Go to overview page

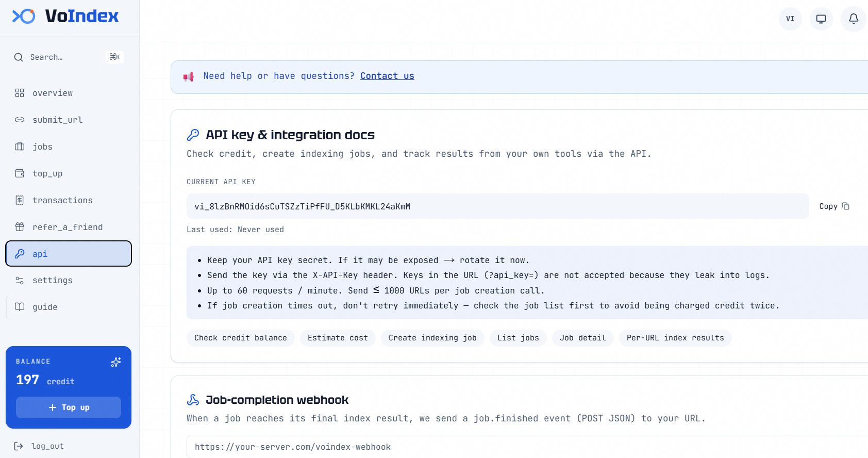69,93
